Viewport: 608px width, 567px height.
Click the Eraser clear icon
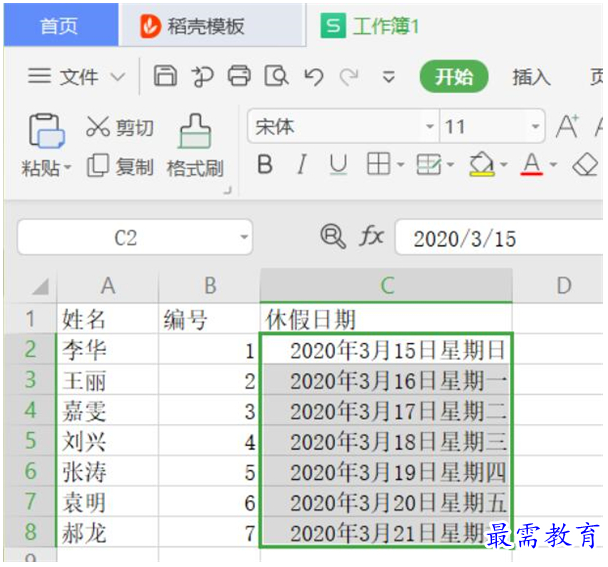coord(585,164)
